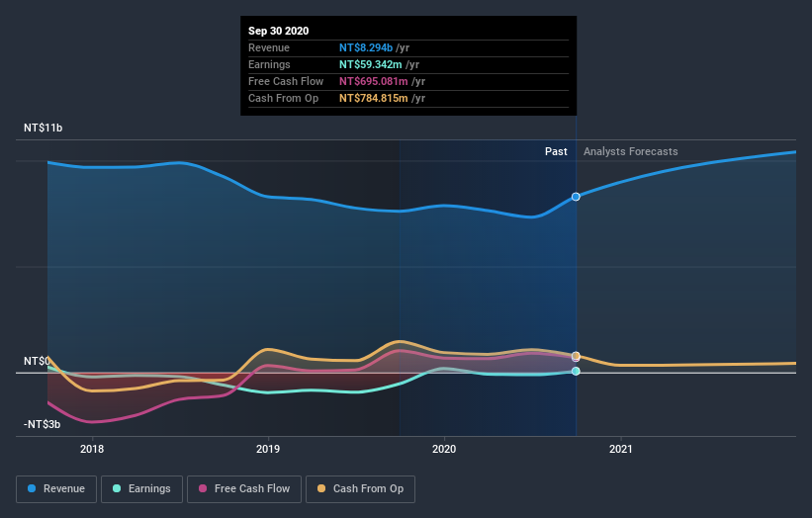812x518 pixels.
Task: Click the NT$695.081m free cash flow value
Action: click(374, 81)
